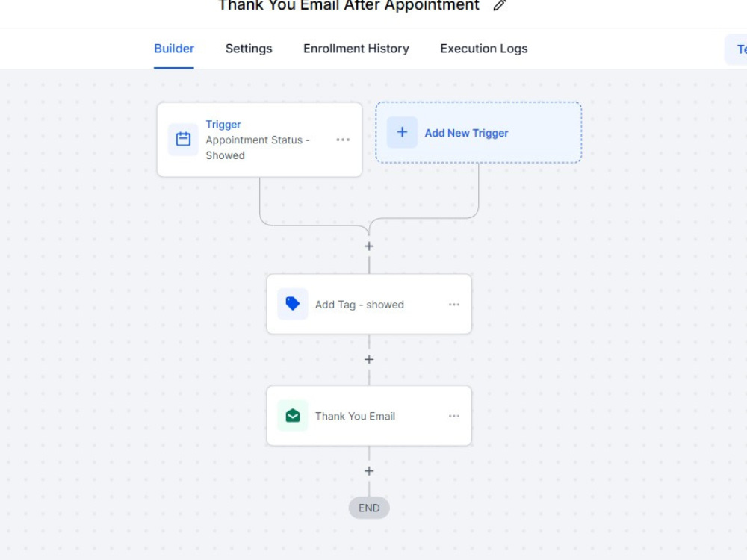Viewport: 747px width, 560px height.
Task: Click the 'Trigger' link label
Action: pyautogui.click(x=223, y=124)
